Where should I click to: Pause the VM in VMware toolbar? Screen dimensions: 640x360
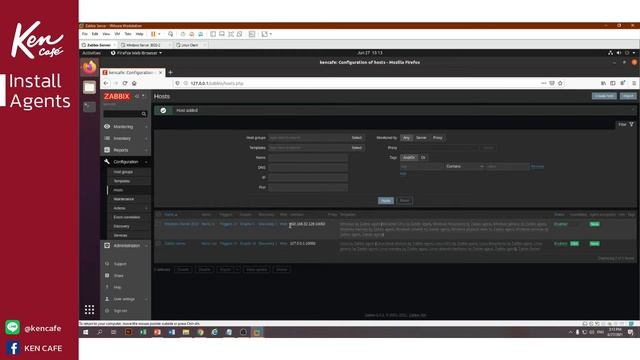(x=153, y=34)
